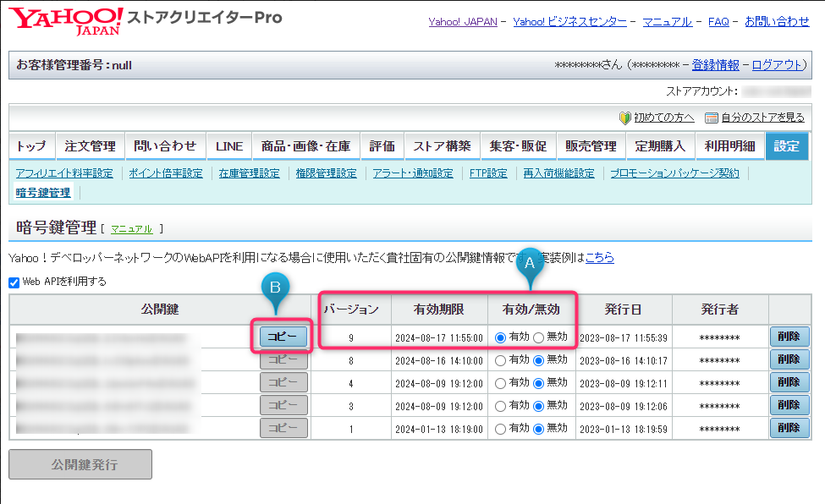Copy the version 9 public key
Image resolution: width=825 pixels, height=504 pixels.
283,337
